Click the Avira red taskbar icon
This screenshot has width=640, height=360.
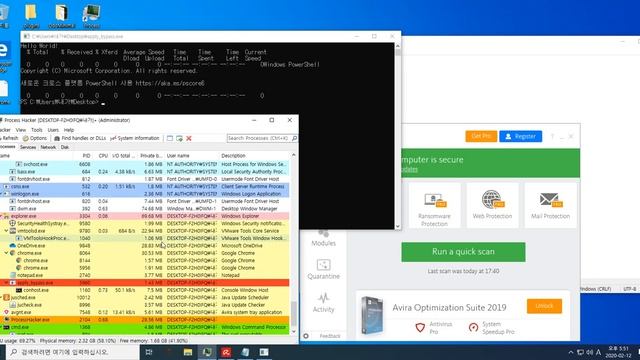tap(226, 352)
